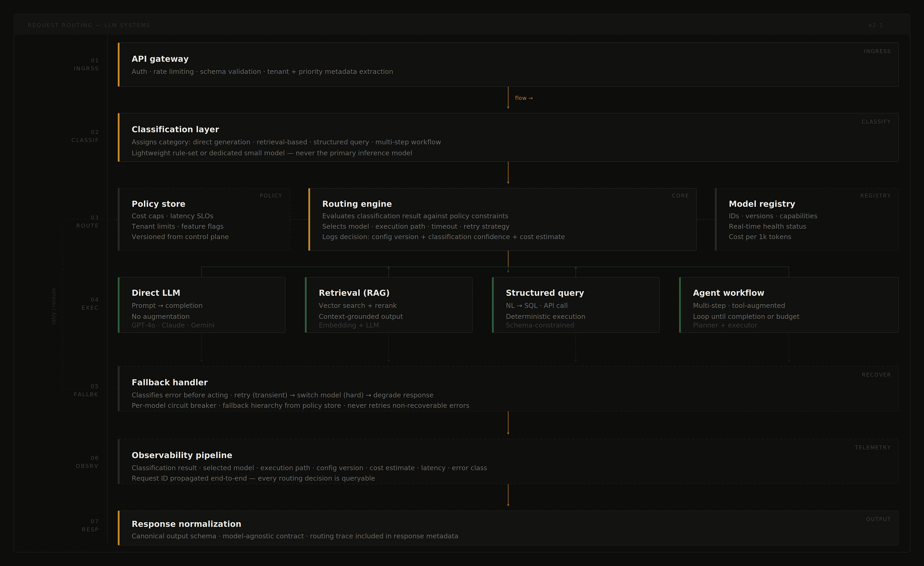Image resolution: width=924 pixels, height=566 pixels.
Task: Click the TELEMETRY tag label
Action: click(x=872, y=448)
